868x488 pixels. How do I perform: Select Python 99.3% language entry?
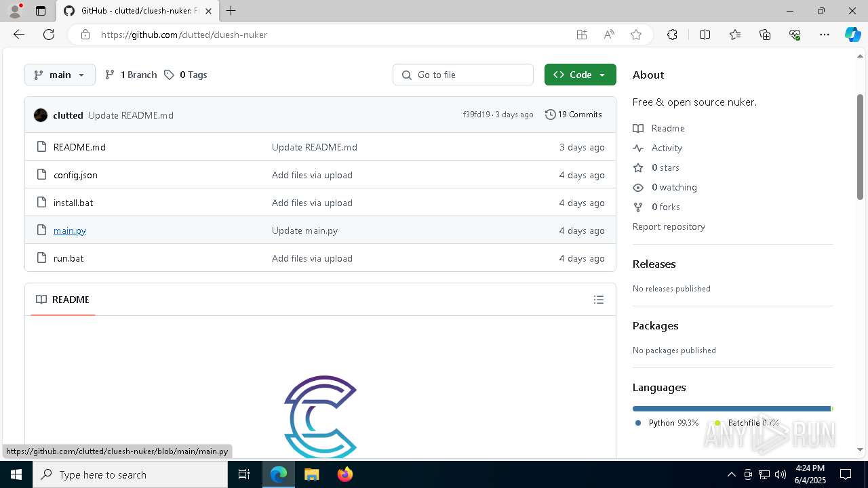pos(667,423)
